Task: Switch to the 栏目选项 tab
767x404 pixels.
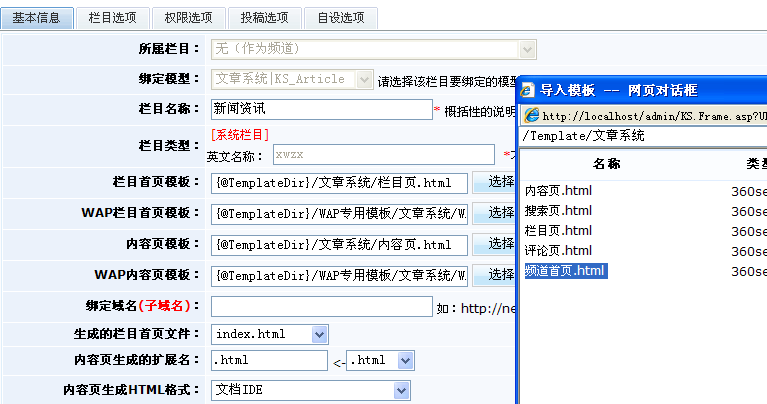Action: [x=113, y=18]
